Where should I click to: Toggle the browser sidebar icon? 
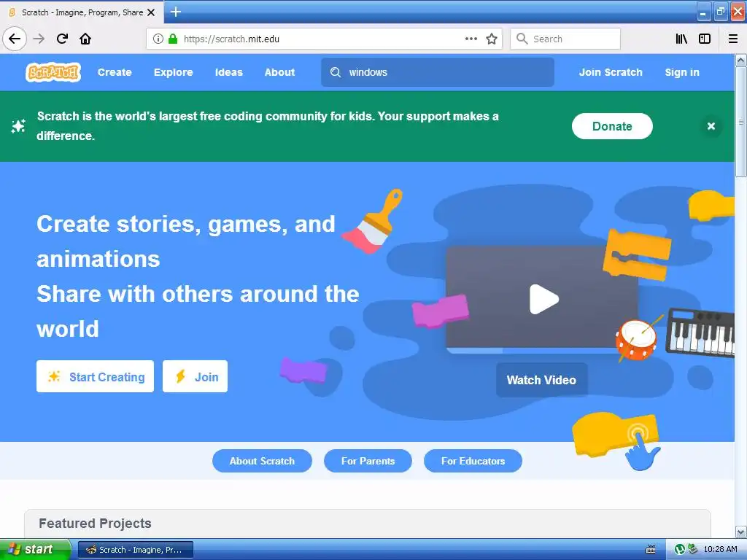click(705, 39)
